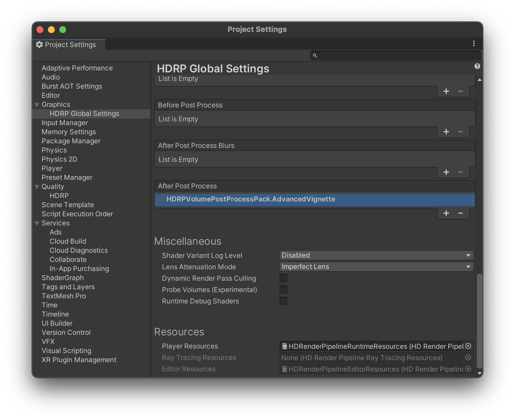This screenshot has width=515, height=420.
Task: Open Package Manager settings
Action: 71,141
